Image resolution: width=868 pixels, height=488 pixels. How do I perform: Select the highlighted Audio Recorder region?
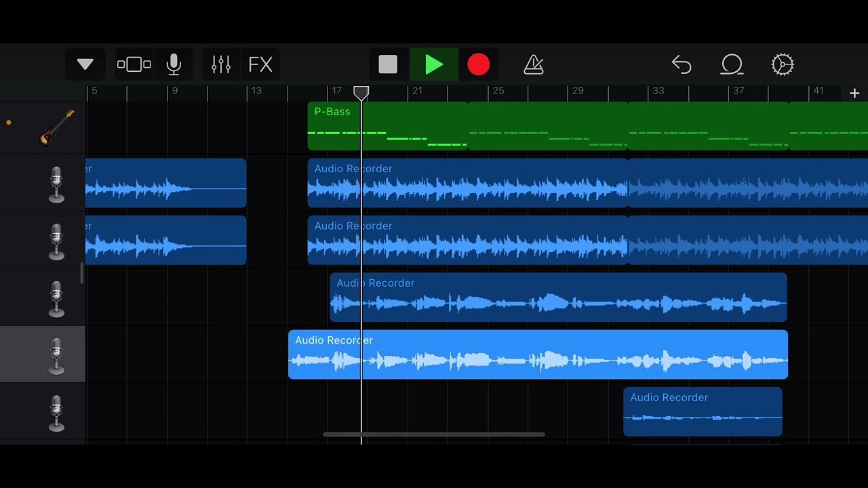[x=538, y=354]
